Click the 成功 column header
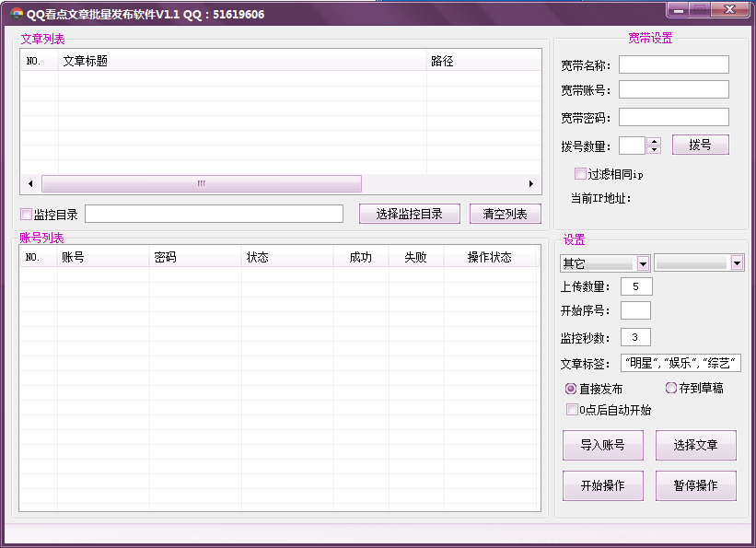756x548 pixels. [x=361, y=257]
